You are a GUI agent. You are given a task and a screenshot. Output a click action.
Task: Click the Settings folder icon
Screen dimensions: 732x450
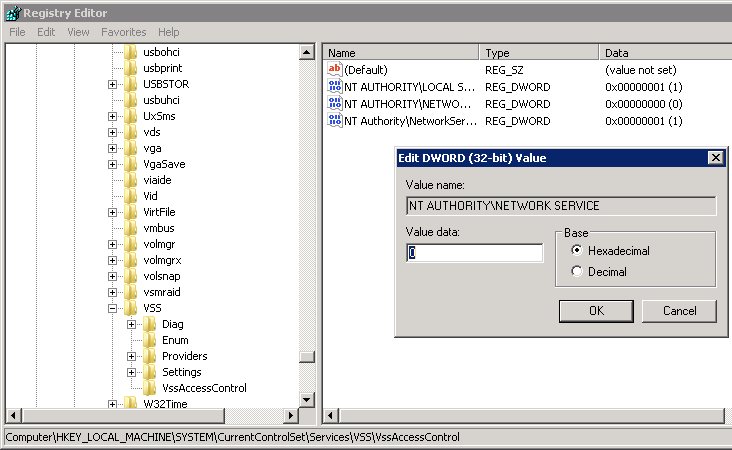click(149, 372)
